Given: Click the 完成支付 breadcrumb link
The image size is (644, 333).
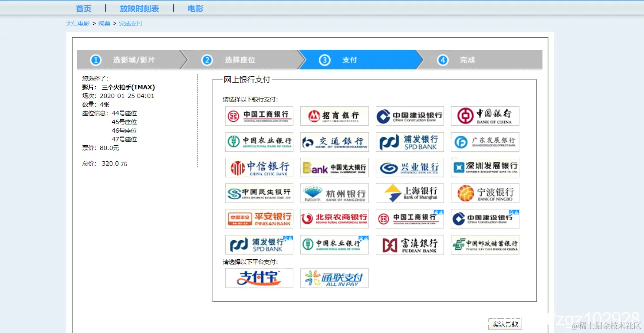Looking at the screenshot, I should pos(131,23).
